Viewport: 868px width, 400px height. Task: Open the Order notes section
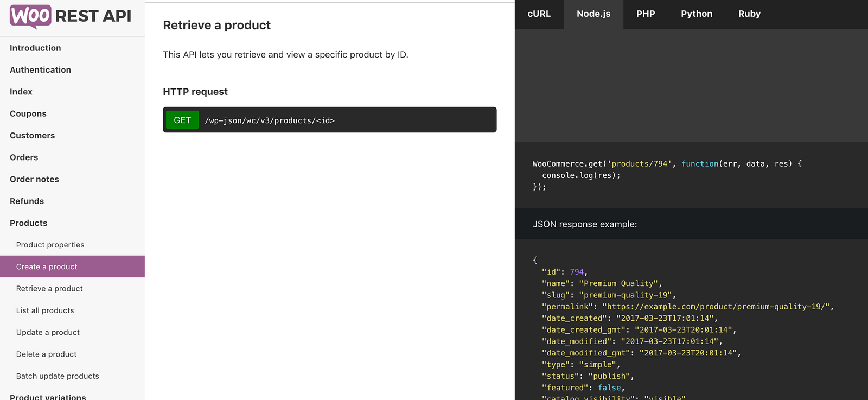pyautogui.click(x=34, y=180)
